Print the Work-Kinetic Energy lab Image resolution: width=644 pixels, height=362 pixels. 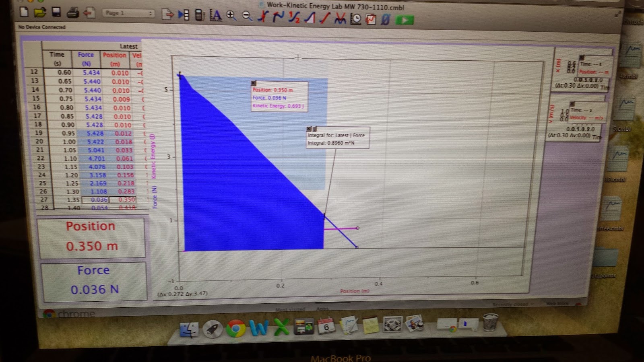tap(72, 12)
